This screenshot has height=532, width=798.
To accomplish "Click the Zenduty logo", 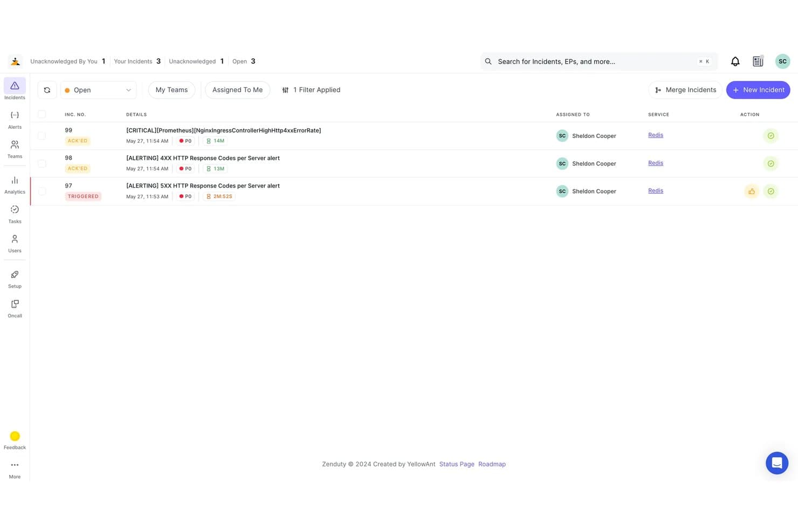I will tap(15, 61).
